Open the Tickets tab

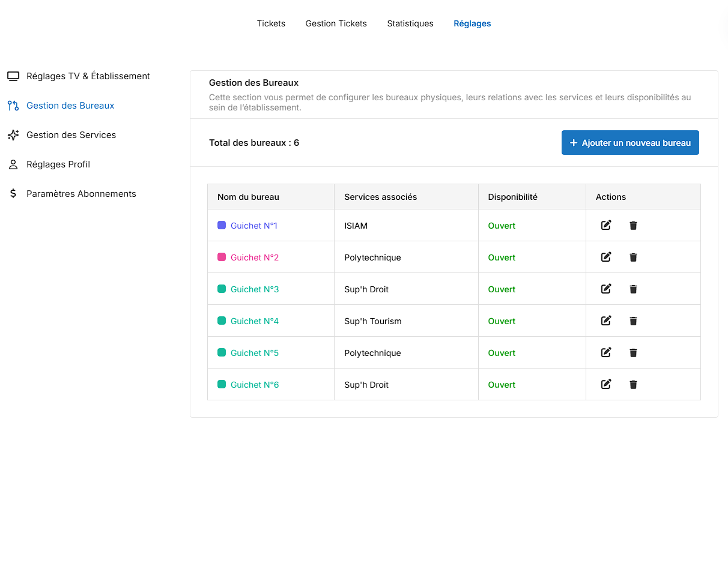271,23
